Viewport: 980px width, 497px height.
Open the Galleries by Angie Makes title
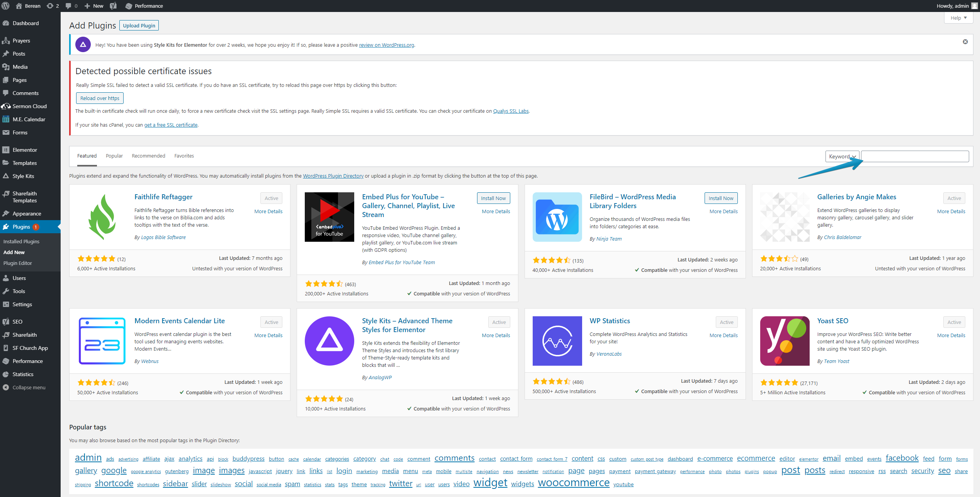(x=856, y=197)
